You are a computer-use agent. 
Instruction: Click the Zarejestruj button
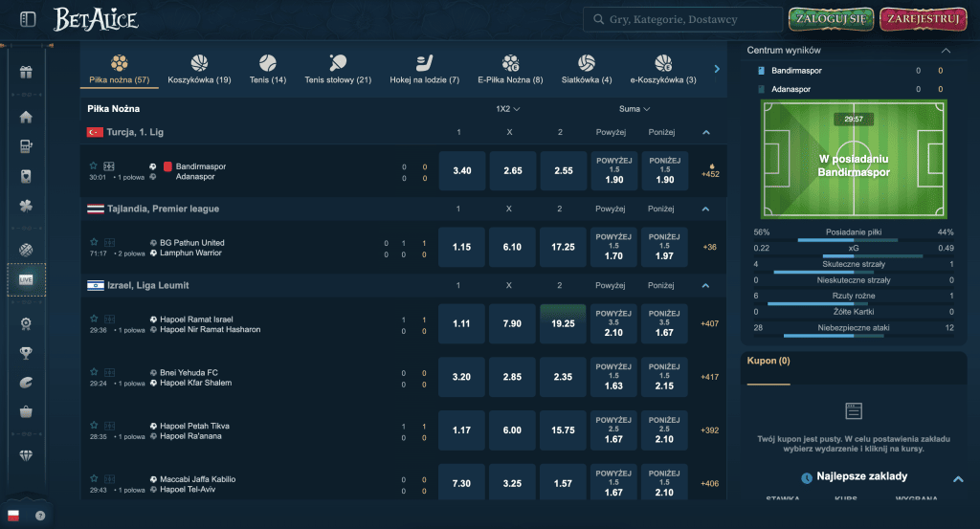[x=924, y=19]
